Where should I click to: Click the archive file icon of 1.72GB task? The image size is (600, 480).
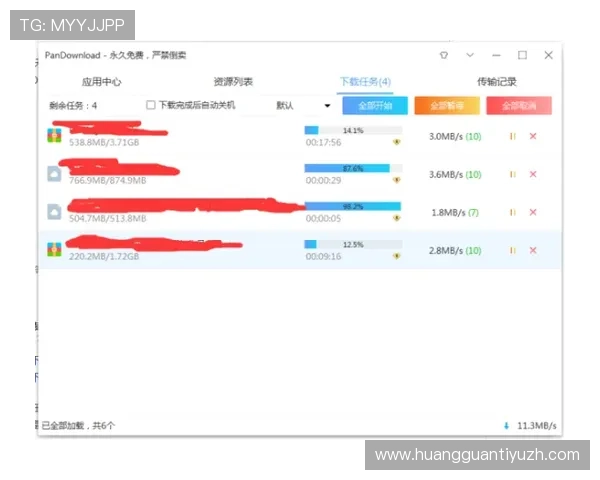[x=54, y=250]
